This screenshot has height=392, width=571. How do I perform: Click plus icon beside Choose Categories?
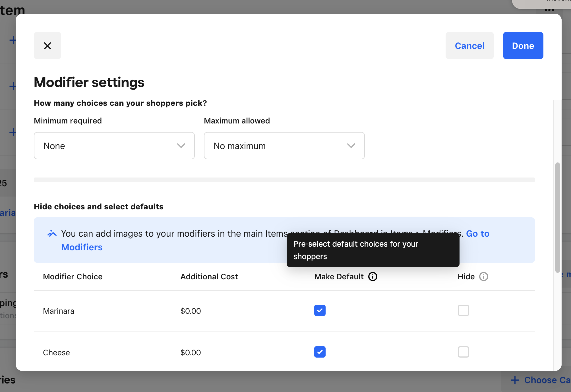515,380
